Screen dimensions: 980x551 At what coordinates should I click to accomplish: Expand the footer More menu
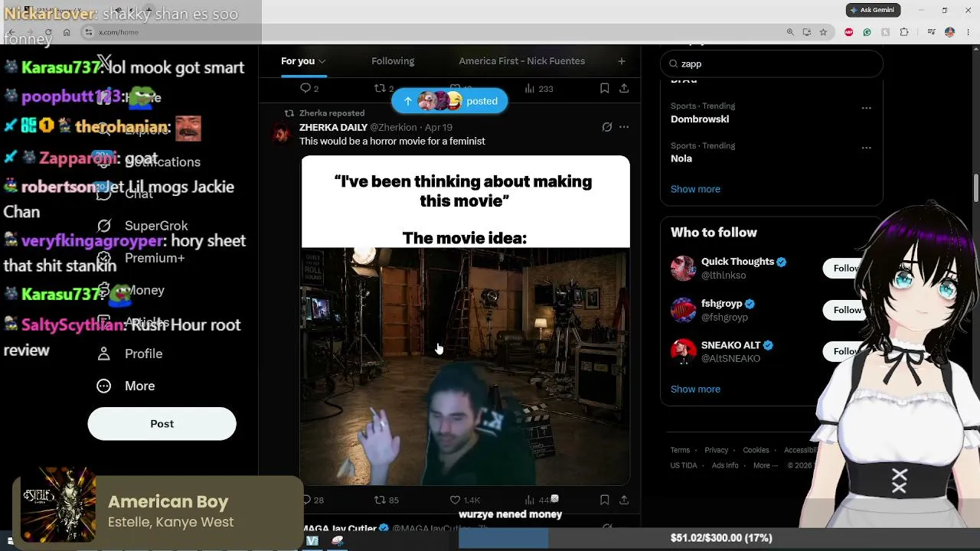(x=765, y=465)
